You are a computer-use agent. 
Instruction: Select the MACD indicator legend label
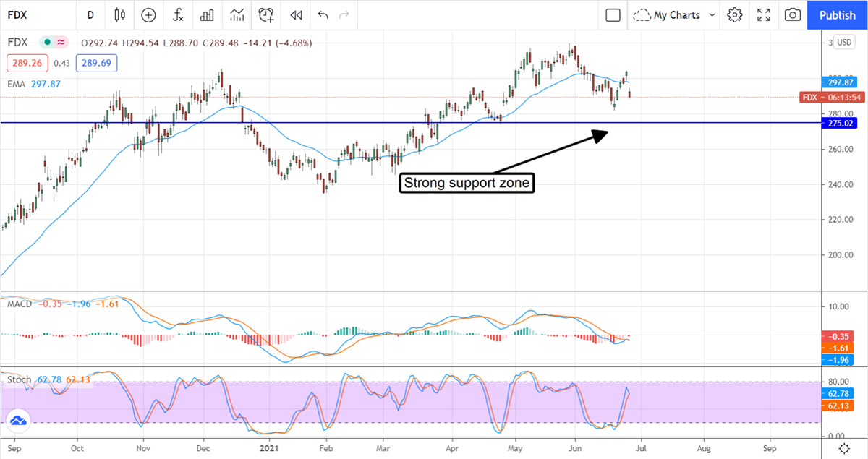(x=19, y=303)
